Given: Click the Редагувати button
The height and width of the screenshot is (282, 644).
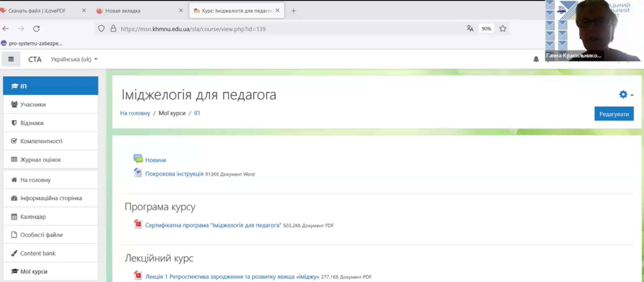Looking at the screenshot, I should point(613,114).
